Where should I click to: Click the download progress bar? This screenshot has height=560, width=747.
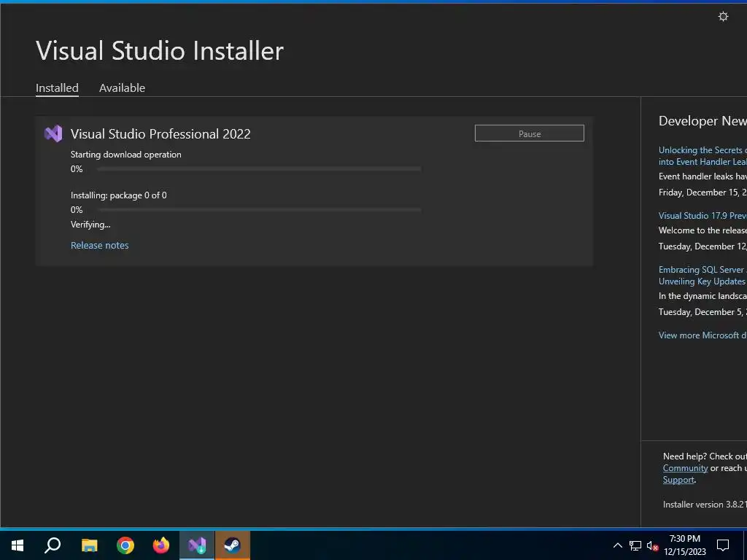coord(259,168)
